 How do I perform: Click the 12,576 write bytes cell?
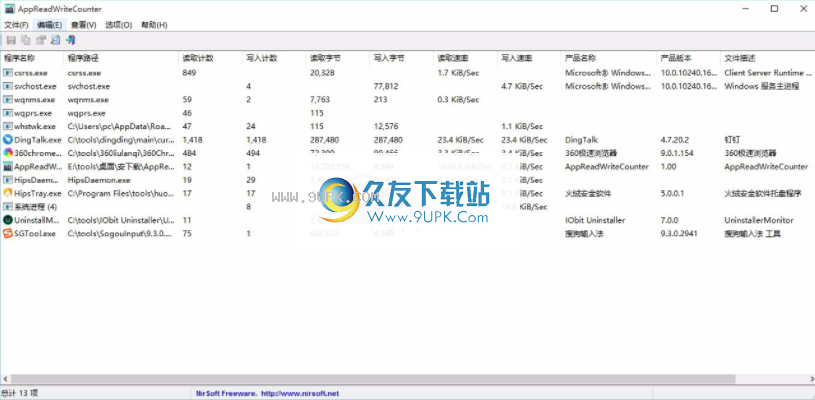(386, 126)
